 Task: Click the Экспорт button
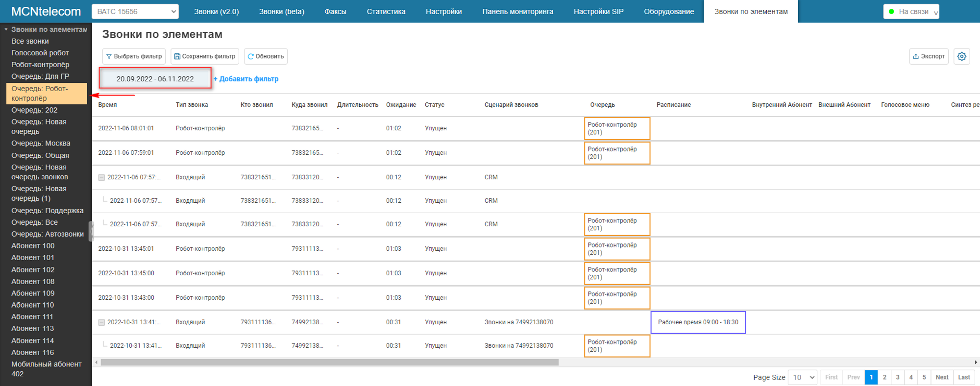tap(929, 56)
